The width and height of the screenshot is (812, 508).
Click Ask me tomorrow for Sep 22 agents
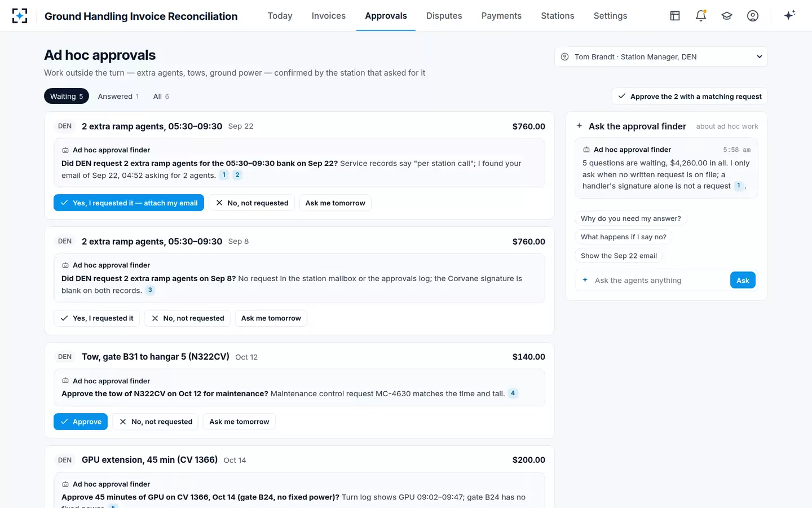pos(335,203)
